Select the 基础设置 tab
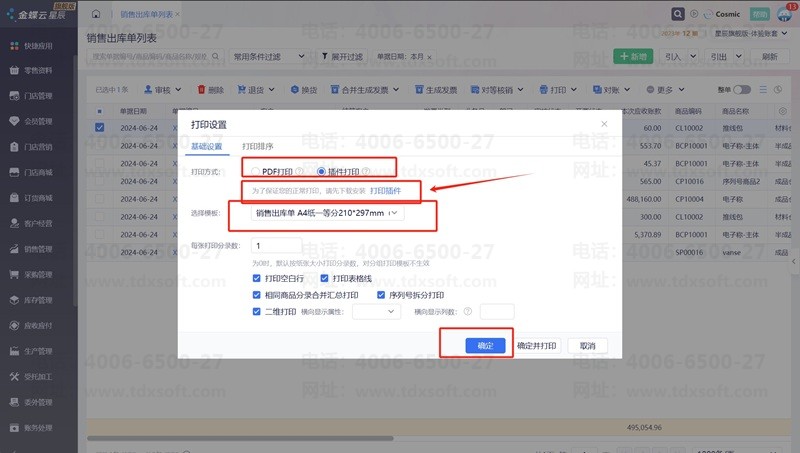Screen dimensions: 800x453 point(207,146)
